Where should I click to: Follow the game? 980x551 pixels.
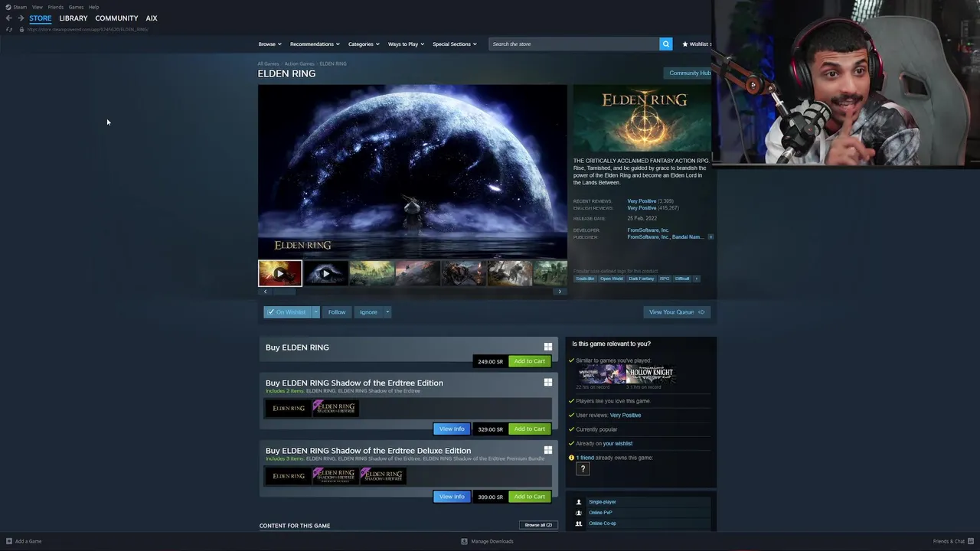coord(337,312)
